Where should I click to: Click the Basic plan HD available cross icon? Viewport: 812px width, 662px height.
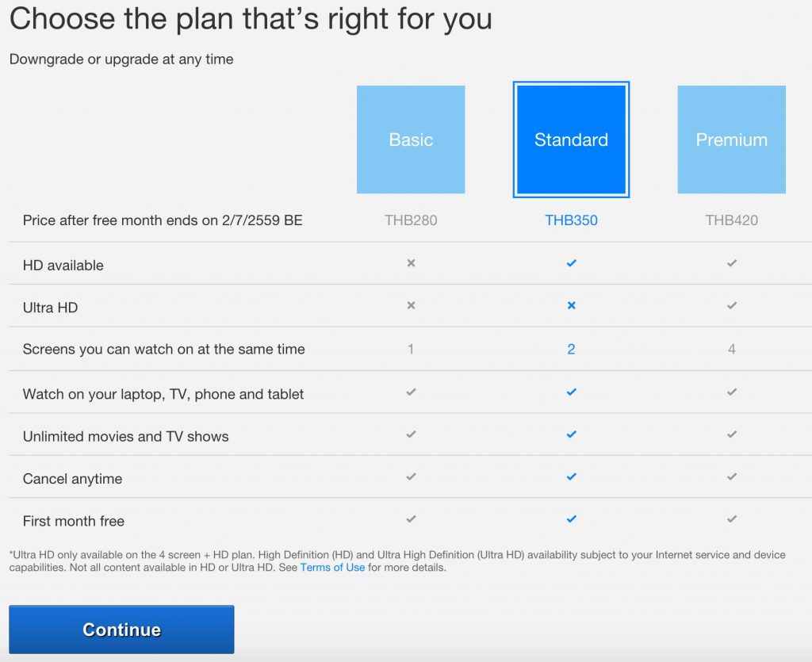(411, 263)
